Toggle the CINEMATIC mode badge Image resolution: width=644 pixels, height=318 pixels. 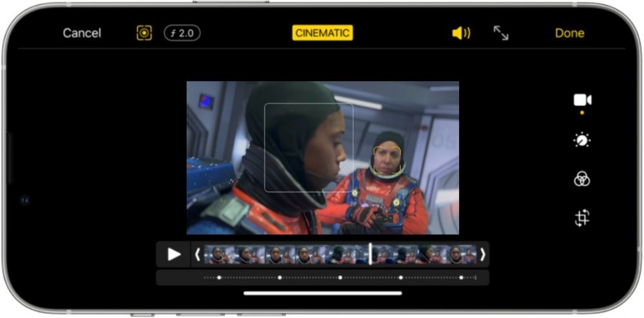coord(323,33)
